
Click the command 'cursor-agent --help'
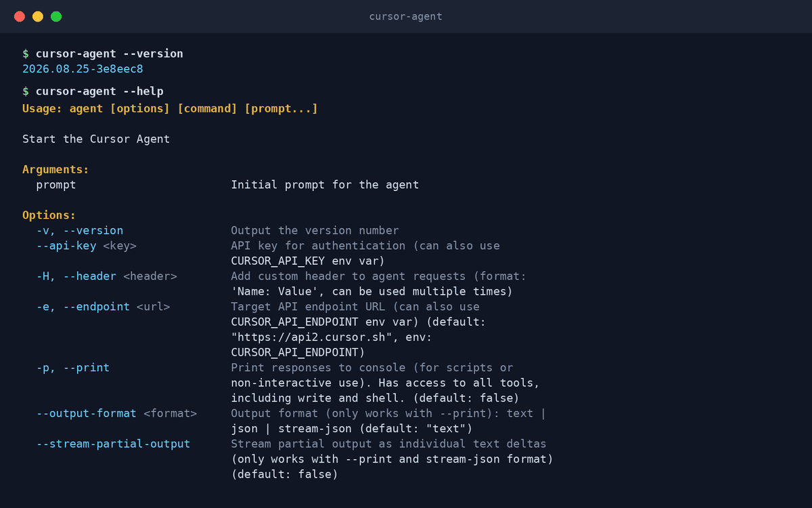click(99, 91)
